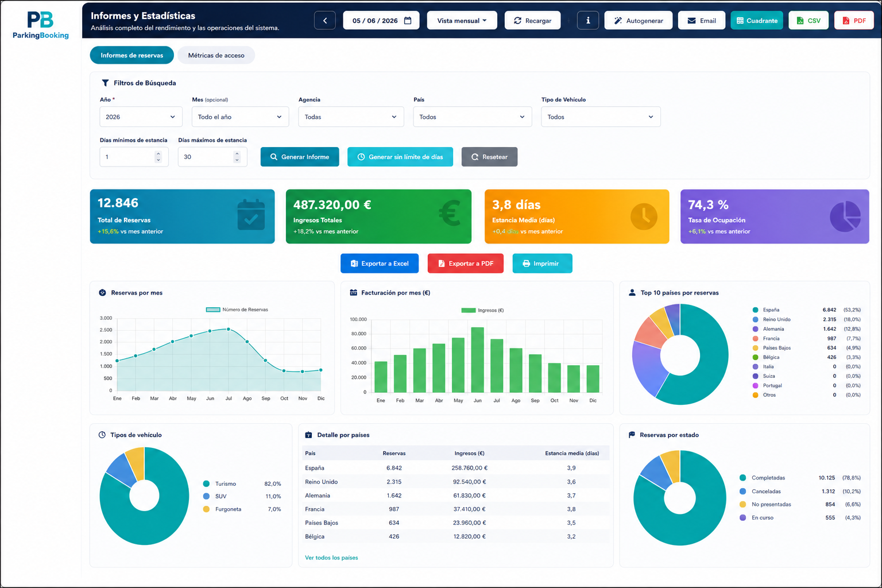The image size is (882, 588).
Task: Click the euro icon on Ingresos Totales card
Action: pos(450,214)
